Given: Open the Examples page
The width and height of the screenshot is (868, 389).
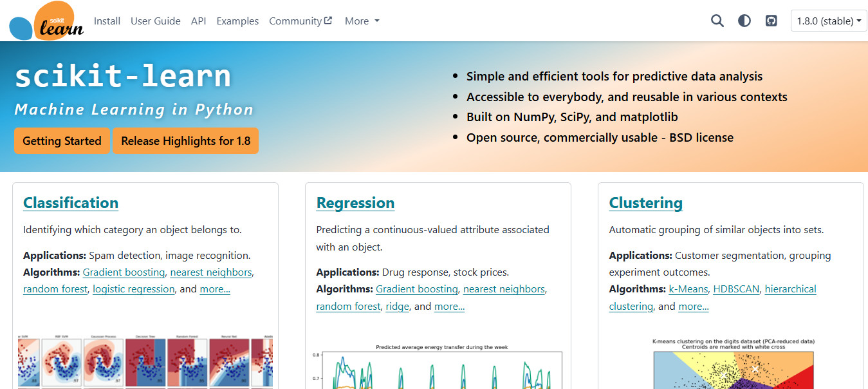Looking at the screenshot, I should (237, 21).
